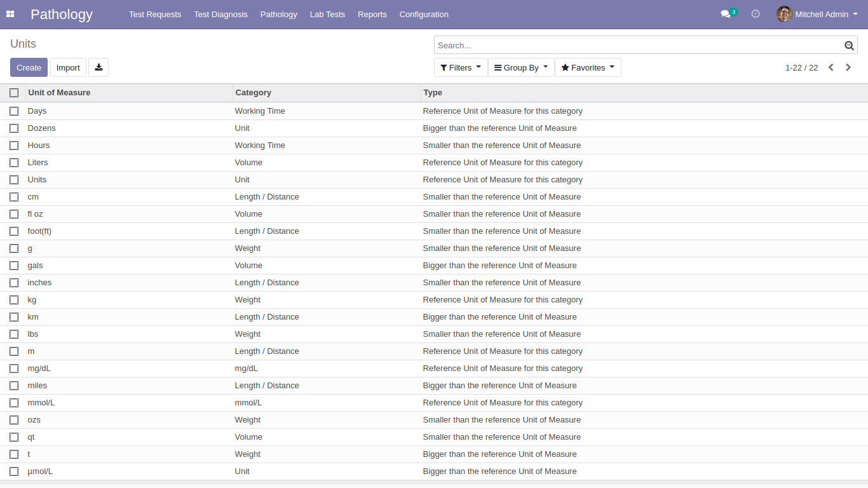
Task: Click the Create button
Action: (x=29, y=67)
